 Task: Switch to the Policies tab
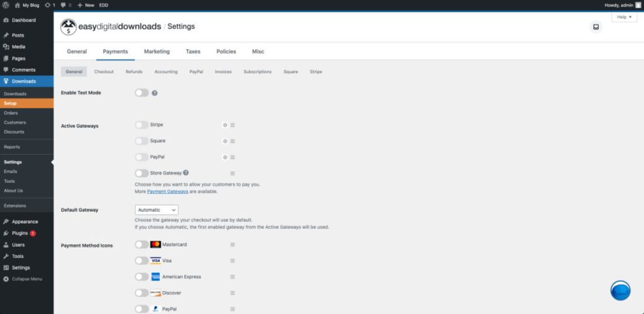pyautogui.click(x=226, y=52)
